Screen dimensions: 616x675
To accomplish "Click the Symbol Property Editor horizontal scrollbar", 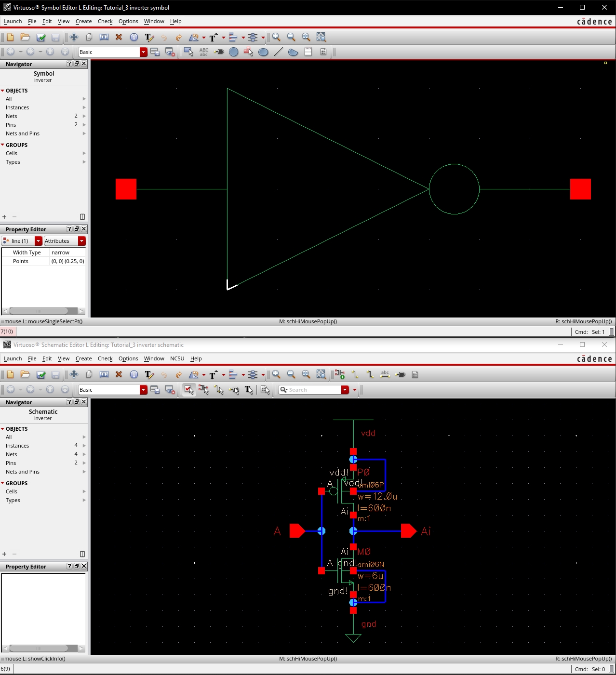I will click(43, 311).
